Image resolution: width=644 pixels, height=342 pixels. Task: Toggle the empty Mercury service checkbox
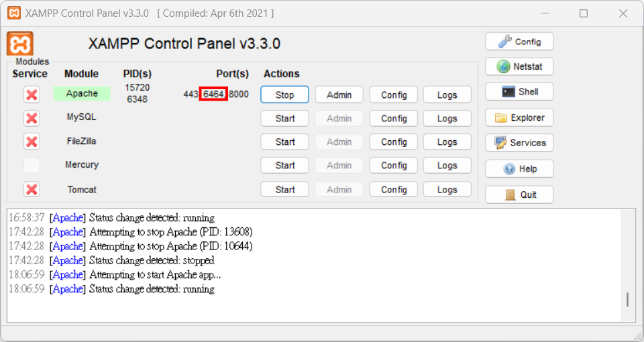point(32,166)
